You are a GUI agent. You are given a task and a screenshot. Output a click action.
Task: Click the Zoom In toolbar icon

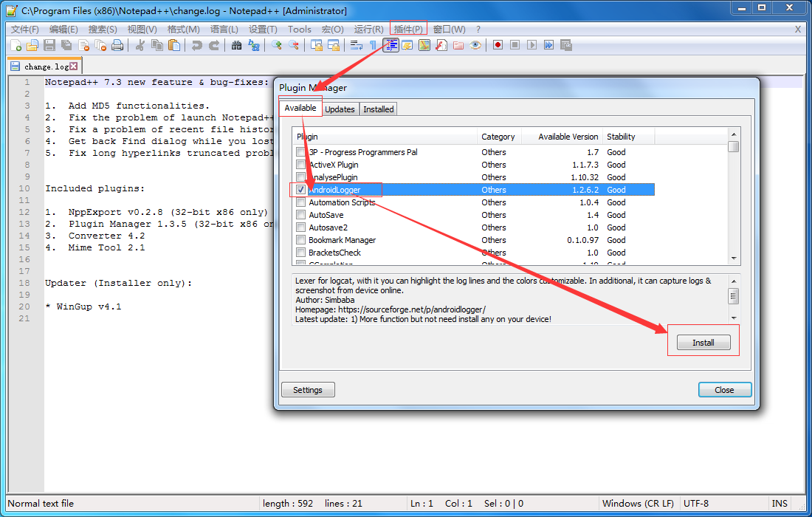pyautogui.click(x=275, y=45)
